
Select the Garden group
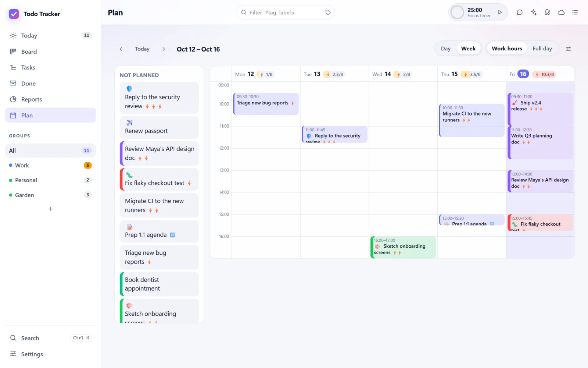tap(50, 195)
